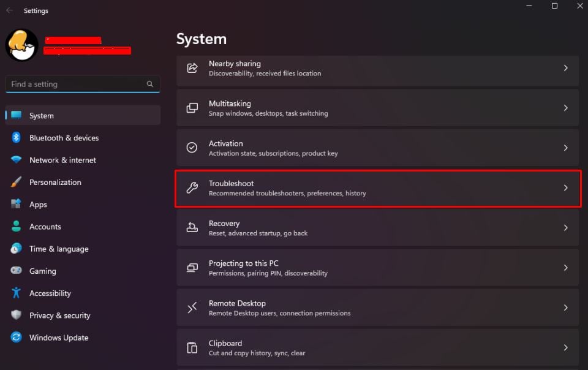Expand the Troubleshoot settings chevron
Image resolution: width=588 pixels, height=370 pixels.
[x=565, y=188]
